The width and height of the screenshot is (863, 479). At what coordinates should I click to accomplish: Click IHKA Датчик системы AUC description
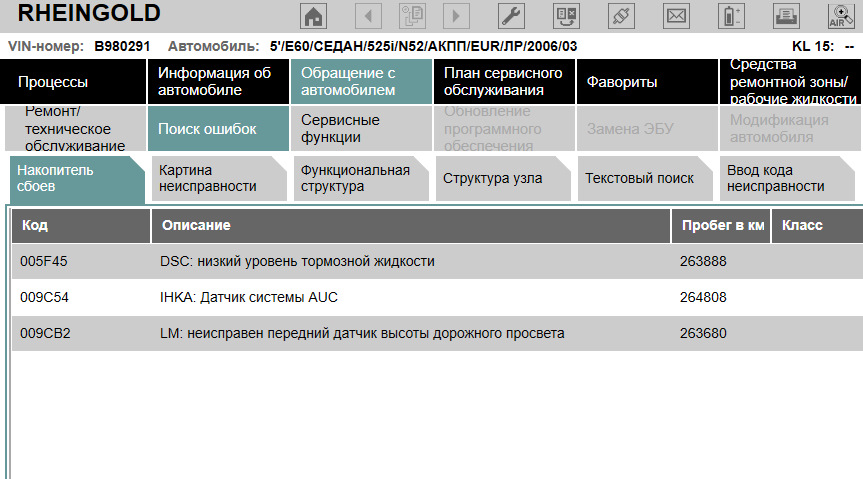click(x=249, y=297)
